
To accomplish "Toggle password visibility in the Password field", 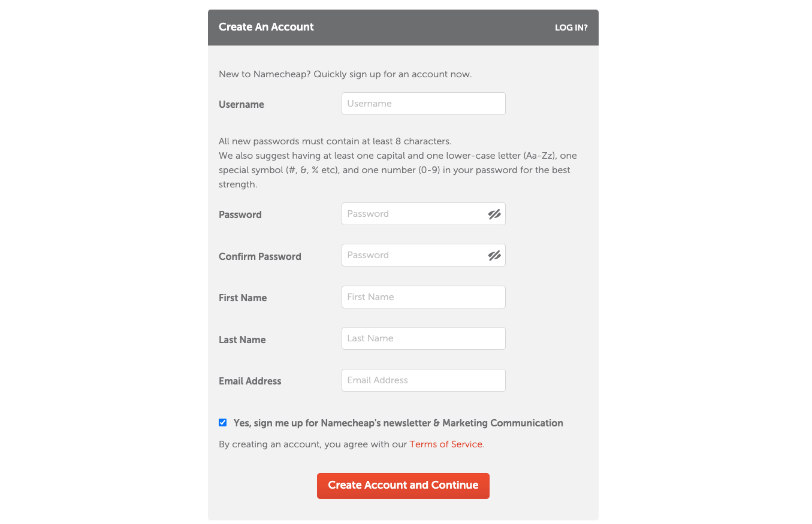I will pyautogui.click(x=494, y=214).
